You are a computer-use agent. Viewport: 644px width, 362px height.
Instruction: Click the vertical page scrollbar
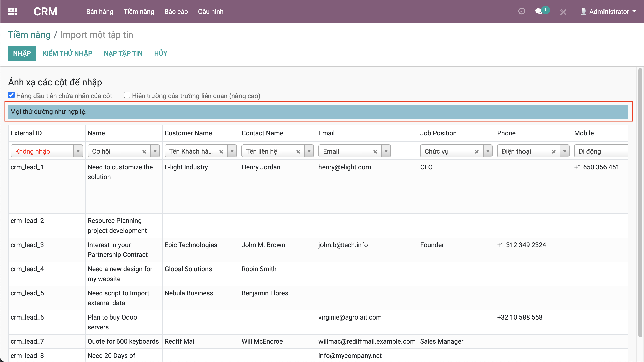click(x=640, y=201)
